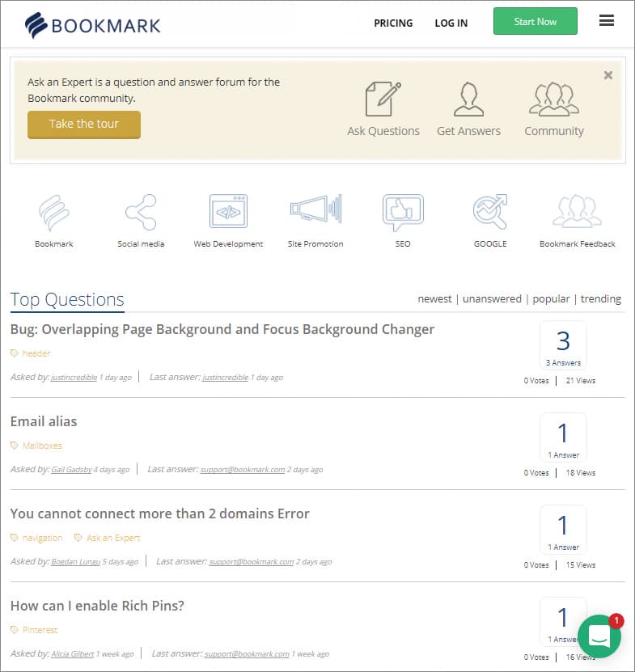Viewport: 635px width, 672px height.
Task: Open the Bookmark Feedback category icon
Action: click(x=577, y=211)
